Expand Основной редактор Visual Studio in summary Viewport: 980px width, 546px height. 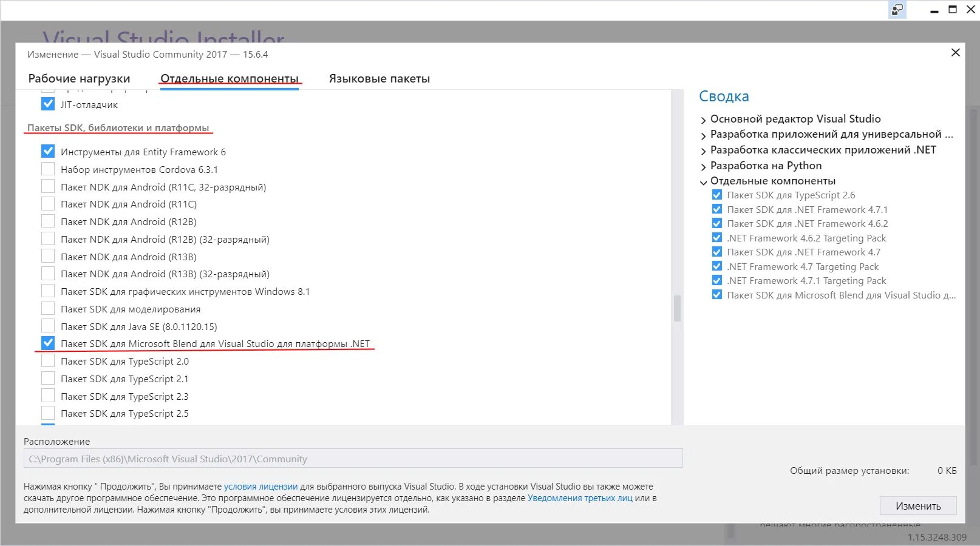[x=703, y=120]
